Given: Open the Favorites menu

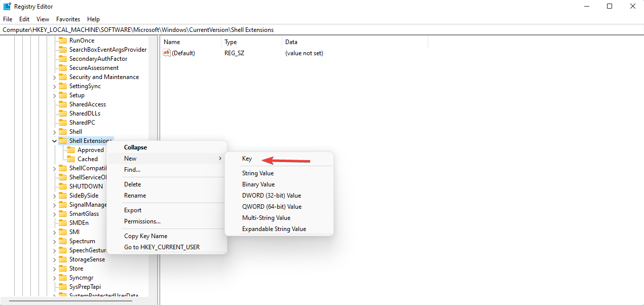Looking at the screenshot, I should point(68,19).
